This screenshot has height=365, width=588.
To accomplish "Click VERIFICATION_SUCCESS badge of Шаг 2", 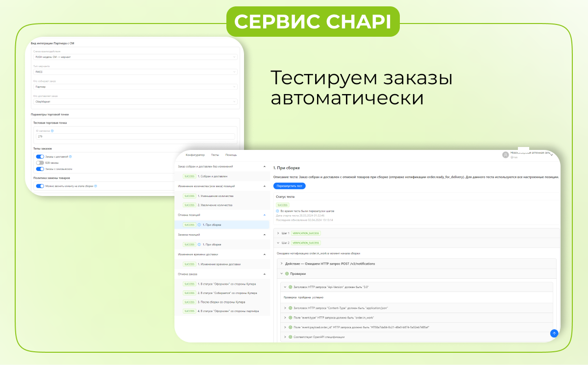I will (x=306, y=243).
